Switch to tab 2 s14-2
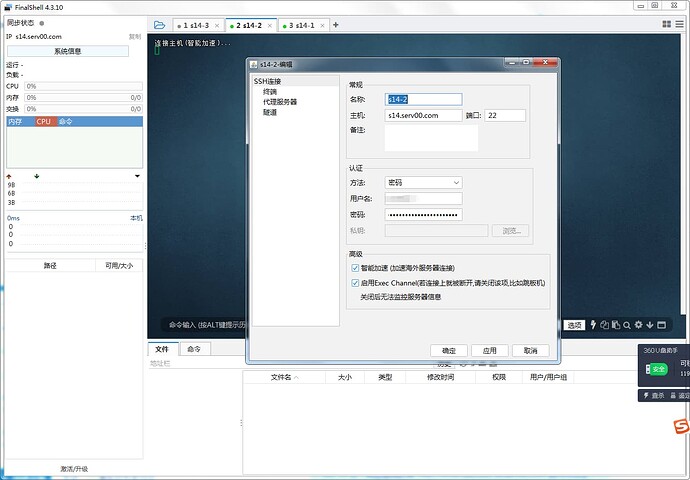Image resolution: width=690 pixels, height=480 pixels. [250, 26]
